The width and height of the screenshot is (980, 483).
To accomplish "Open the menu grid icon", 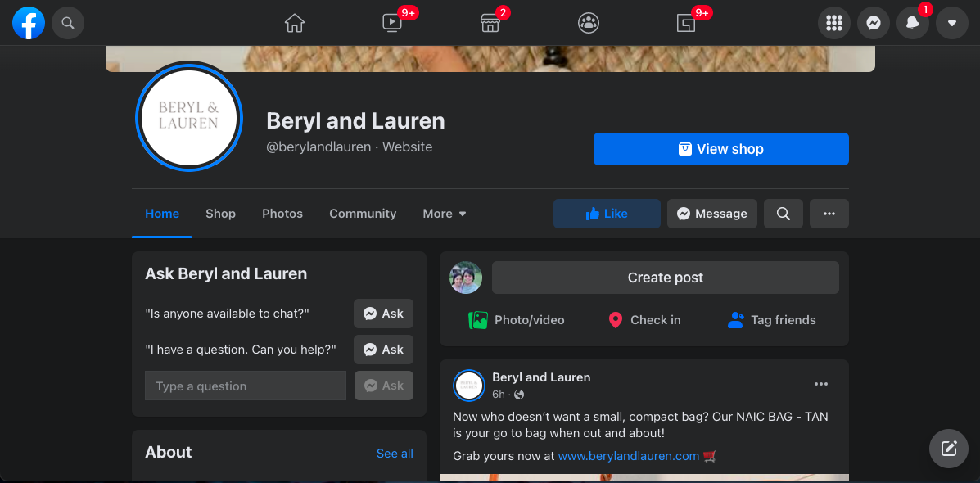I will (834, 23).
